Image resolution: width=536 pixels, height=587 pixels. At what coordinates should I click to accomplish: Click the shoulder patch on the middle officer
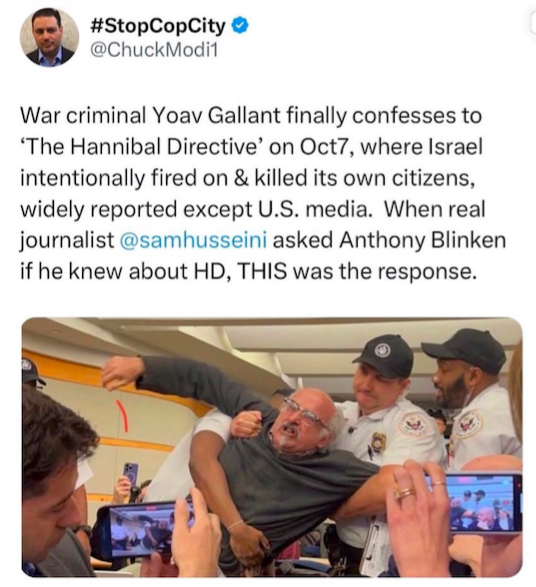[414, 425]
